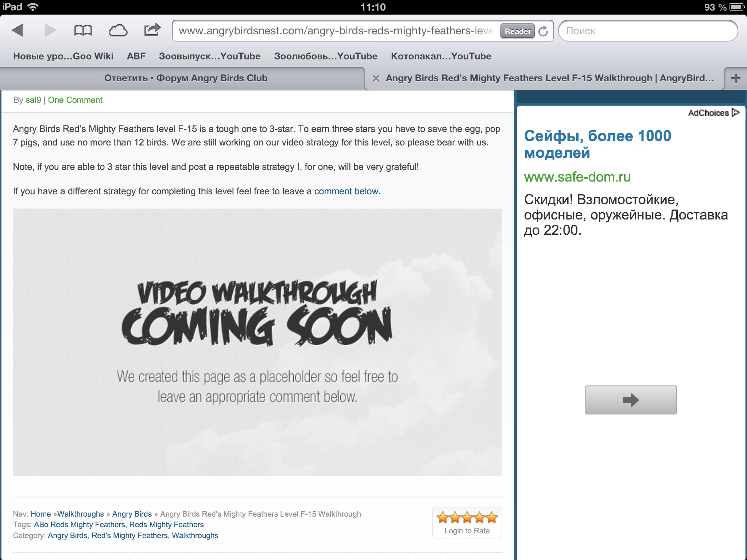Tap the share arrow icon
This screenshot has height=560, width=747.
[x=152, y=30]
